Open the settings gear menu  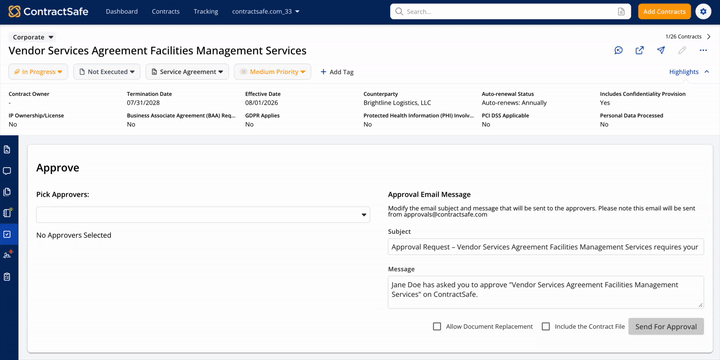tap(703, 11)
